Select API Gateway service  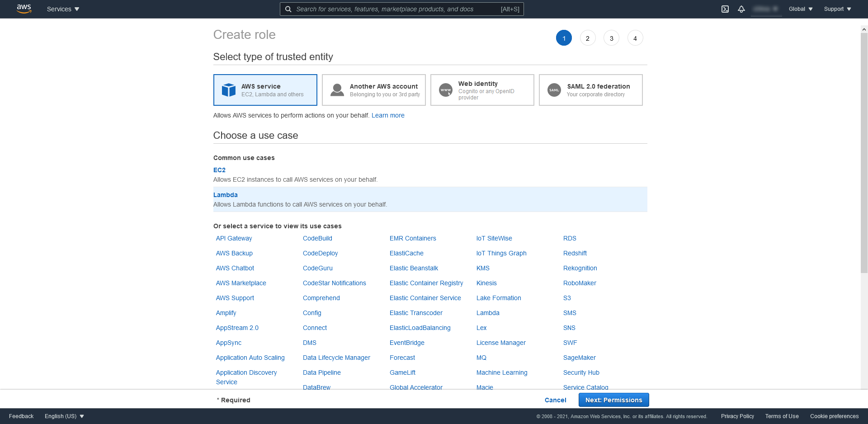234,238
